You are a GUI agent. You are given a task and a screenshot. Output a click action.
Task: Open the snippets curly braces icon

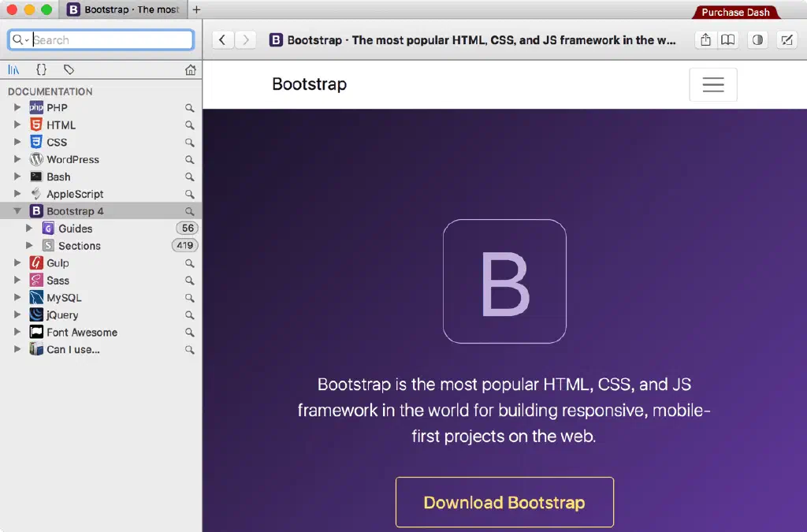[x=42, y=70]
